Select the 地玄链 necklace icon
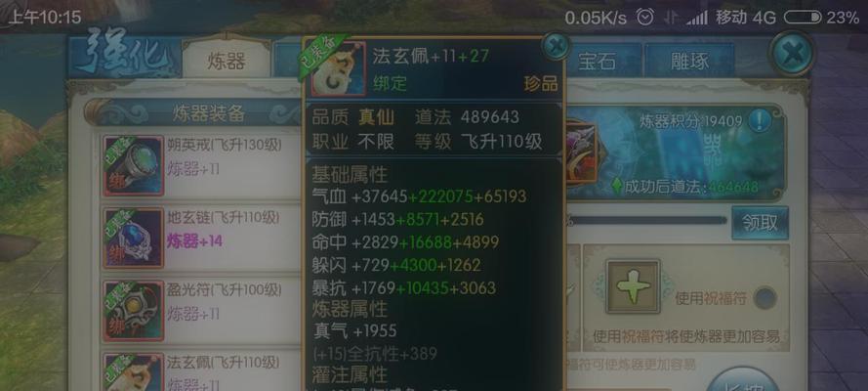 (x=134, y=239)
